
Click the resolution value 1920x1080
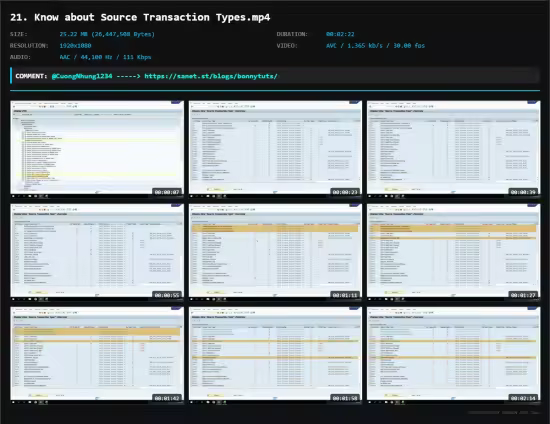point(75,46)
